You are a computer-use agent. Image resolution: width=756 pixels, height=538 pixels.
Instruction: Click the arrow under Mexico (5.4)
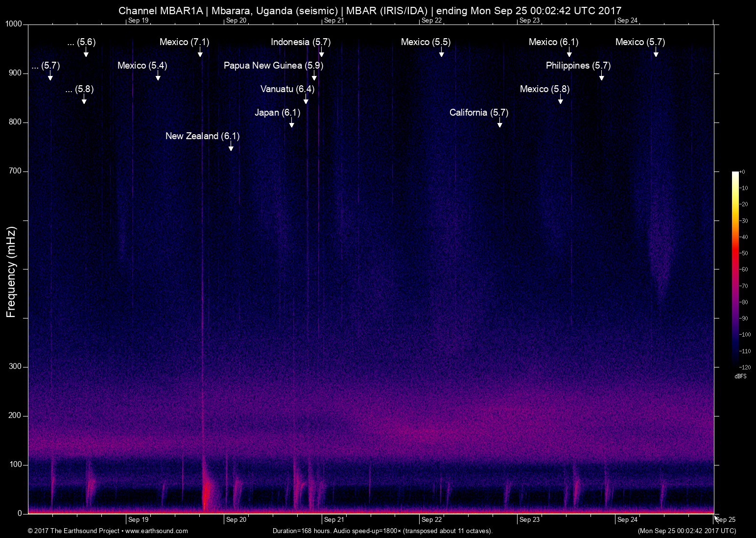coord(158,76)
